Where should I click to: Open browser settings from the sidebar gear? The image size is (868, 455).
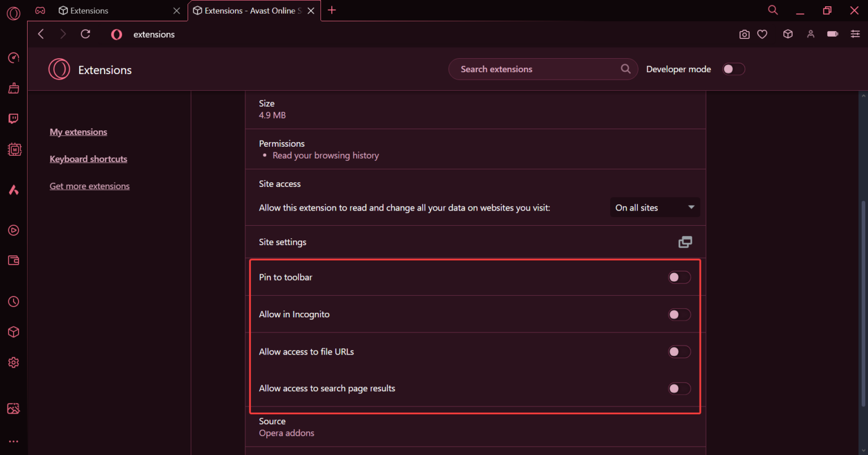click(14, 362)
